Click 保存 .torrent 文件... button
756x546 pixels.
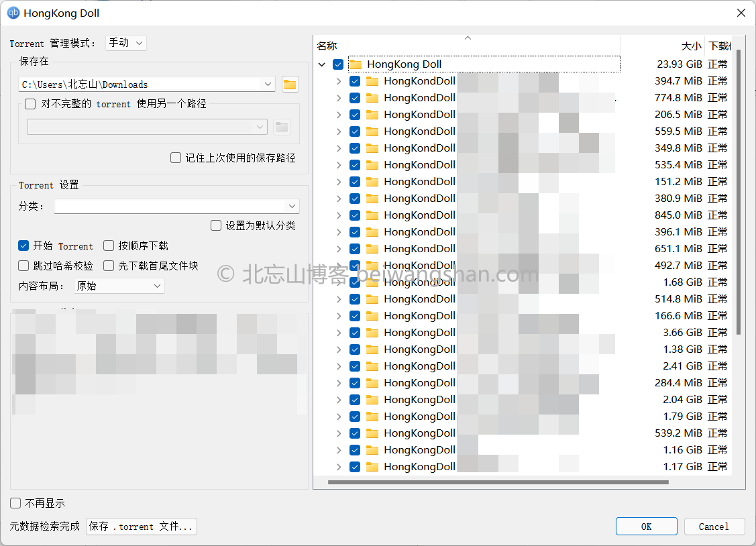[142, 527]
